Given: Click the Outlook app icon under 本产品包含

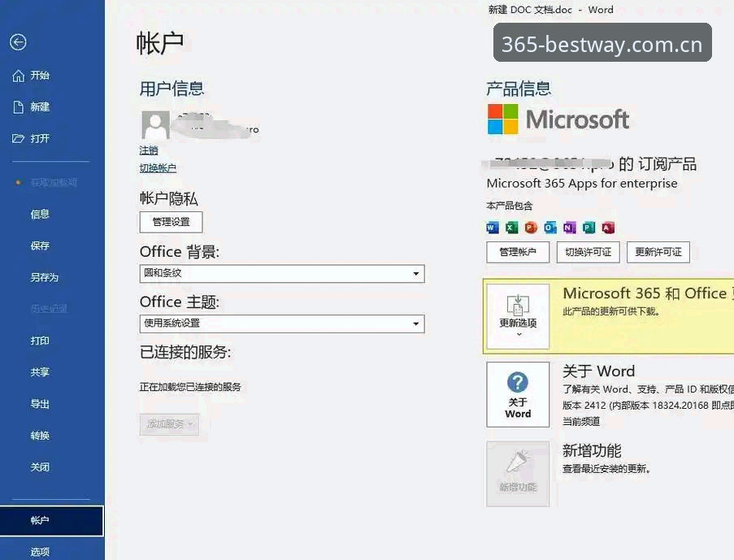Looking at the screenshot, I should (x=550, y=228).
